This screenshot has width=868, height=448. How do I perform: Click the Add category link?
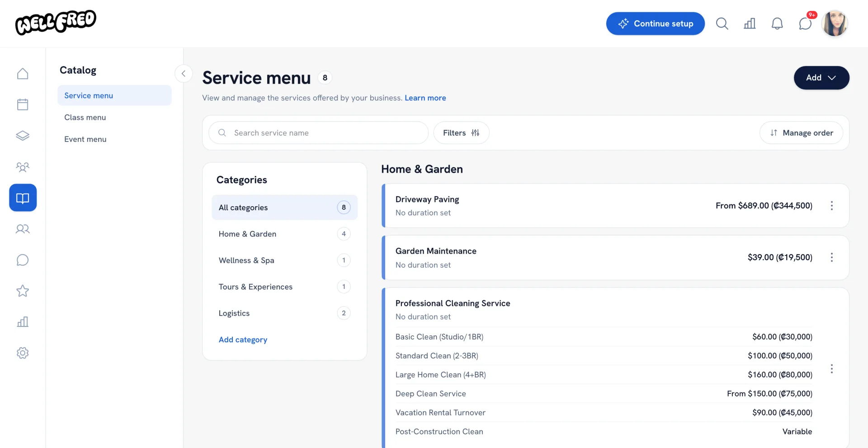[243, 340]
